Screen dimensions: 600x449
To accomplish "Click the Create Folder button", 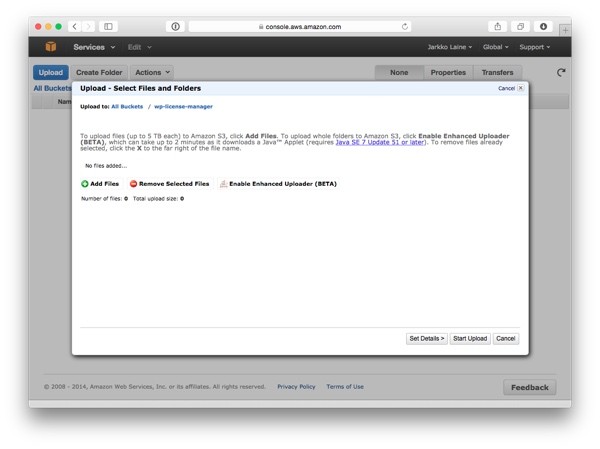I will [x=99, y=72].
